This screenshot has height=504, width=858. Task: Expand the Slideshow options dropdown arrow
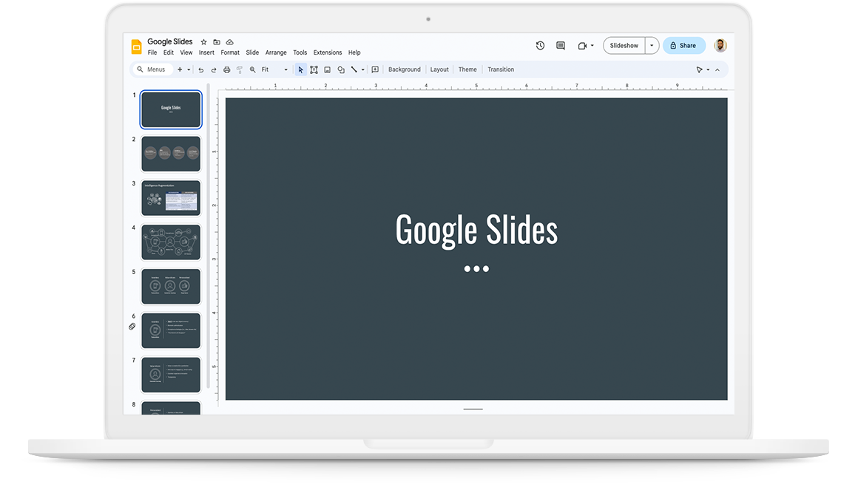(x=652, y=46)
